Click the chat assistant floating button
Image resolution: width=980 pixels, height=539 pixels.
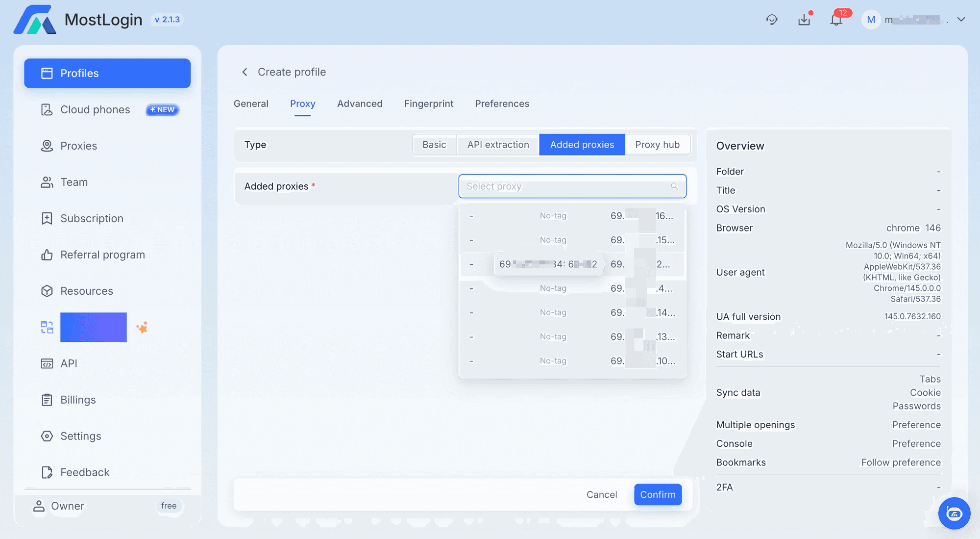pos(954,513)
